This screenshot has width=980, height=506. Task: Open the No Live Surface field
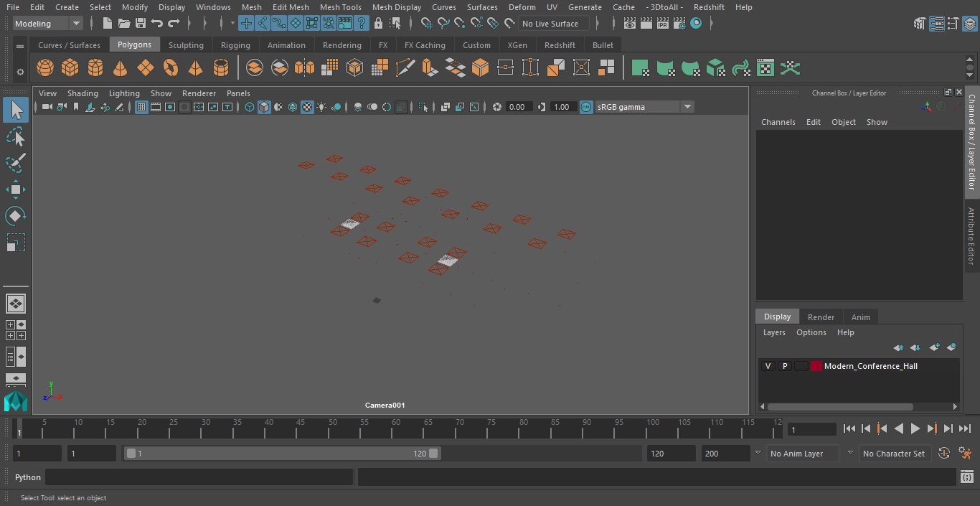[553, 24]
